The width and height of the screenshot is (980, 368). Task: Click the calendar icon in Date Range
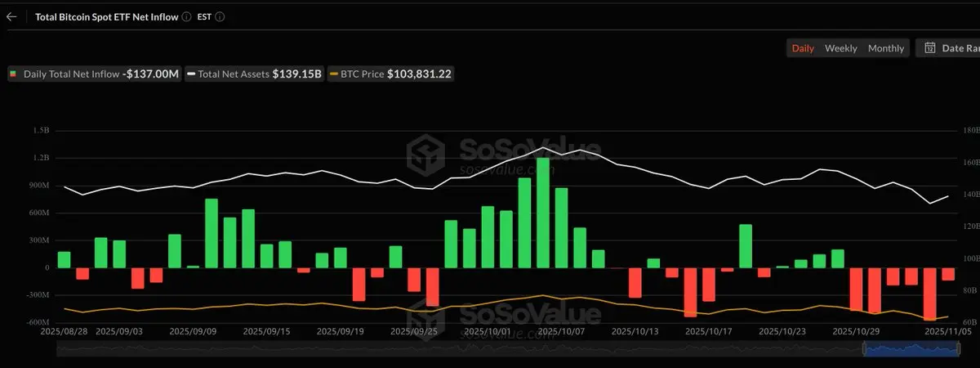(x=929, y=48)
